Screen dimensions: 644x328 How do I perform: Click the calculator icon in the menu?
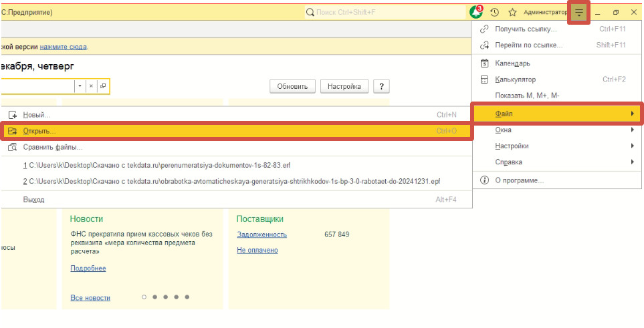click(x=484, y=79)
